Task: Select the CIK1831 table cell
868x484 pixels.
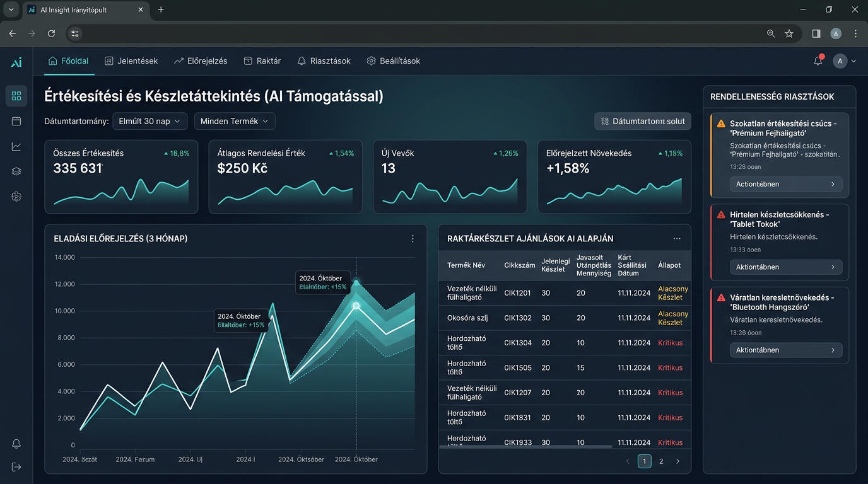Action: tap(517, 418)
